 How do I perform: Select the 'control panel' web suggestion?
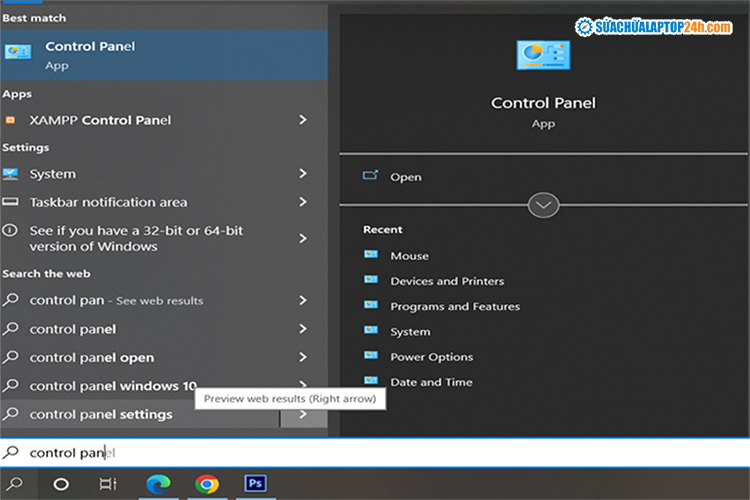(73, 329)
